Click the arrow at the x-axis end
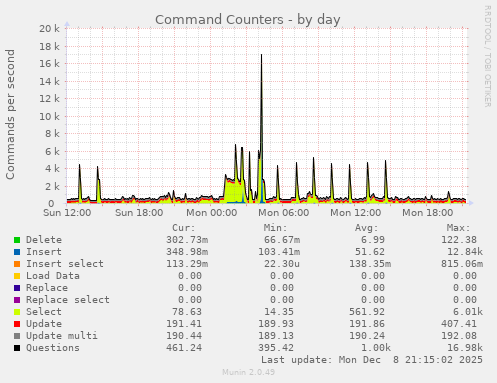The width and height of the screenshot is (497, 383). point(471,203)
